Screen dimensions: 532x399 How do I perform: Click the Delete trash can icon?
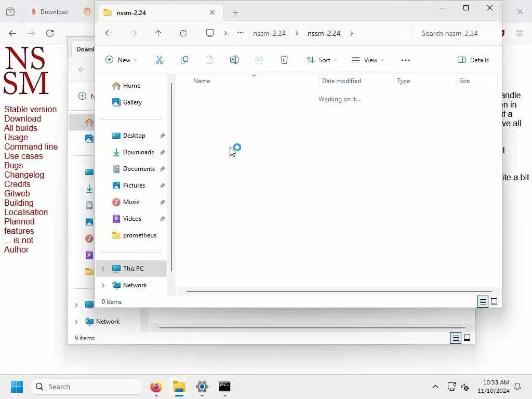tap(284, 60)
